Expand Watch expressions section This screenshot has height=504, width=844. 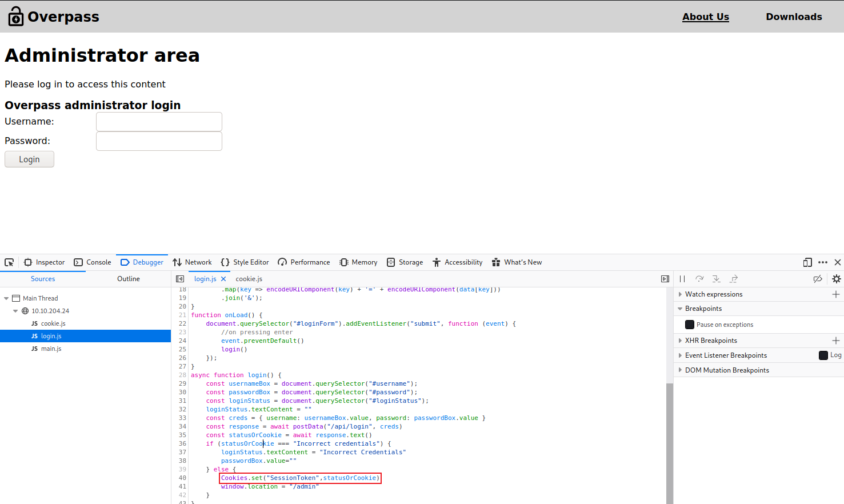tap(680, 294)
